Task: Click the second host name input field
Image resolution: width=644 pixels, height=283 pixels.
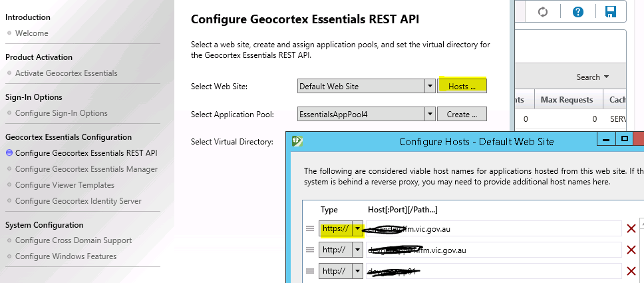Action: pos(494,250)
